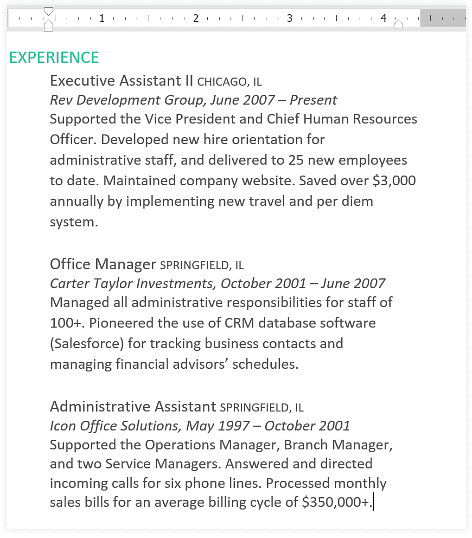Click the ruler at the 2 inch mark
The width and height of the screenshot is (472, 538).
pos(196,18)
